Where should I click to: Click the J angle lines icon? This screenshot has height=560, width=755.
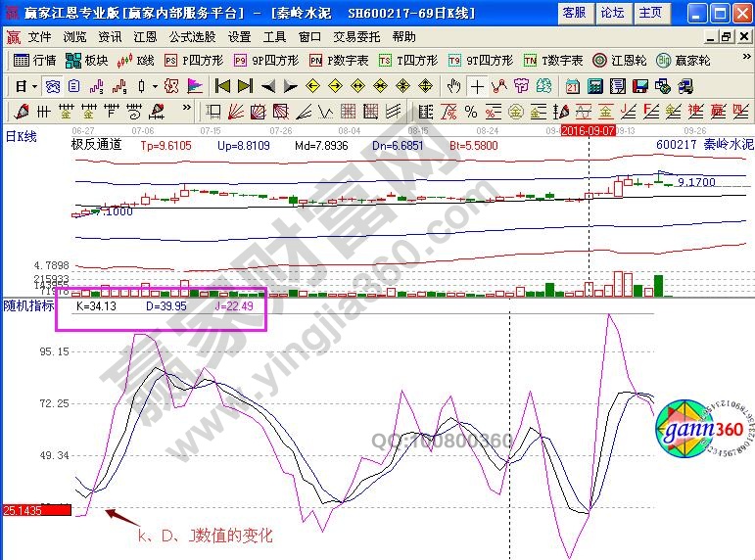click(629, 112)
